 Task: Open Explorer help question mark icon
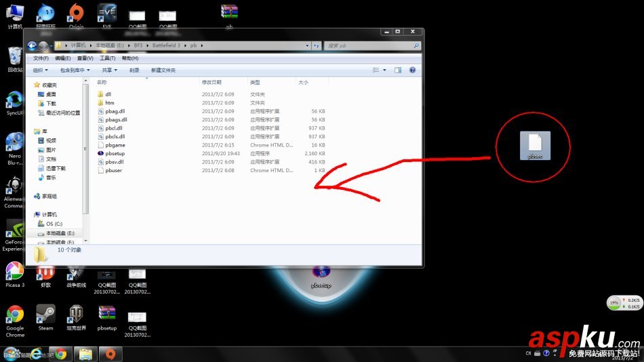pyautogui.click(x=412, y=71)
